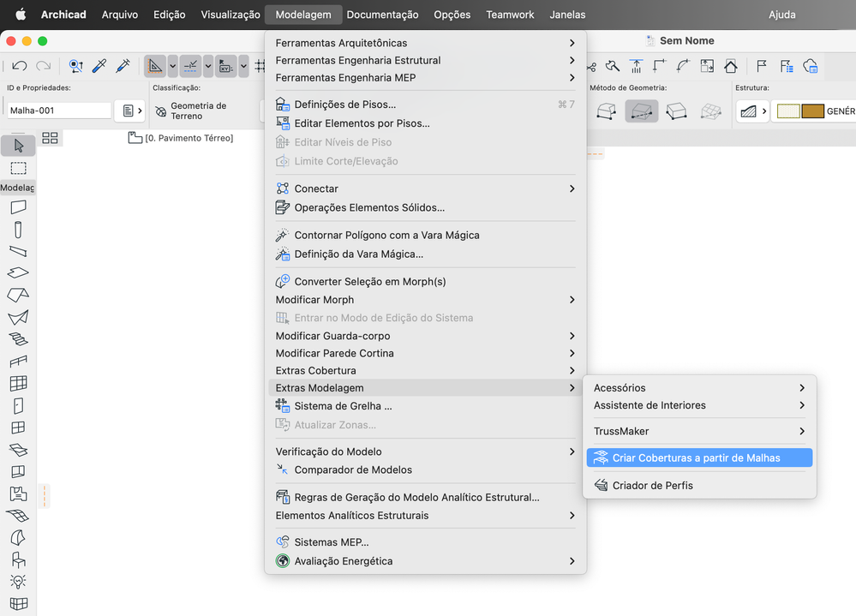The height and width of the screenshot is (616, 856).
Task: Expand the Acessórios submenu
Action: pyautogui.click(x=699, y=388)
